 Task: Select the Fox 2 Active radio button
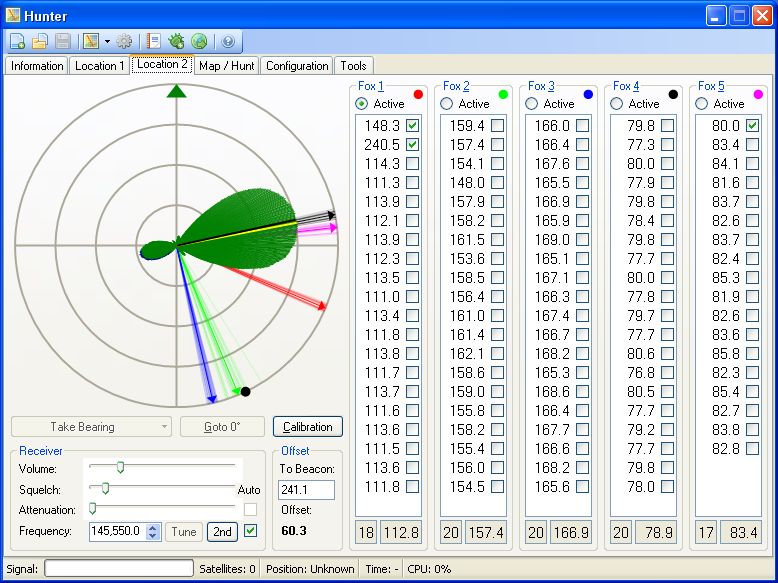[447, 104]
